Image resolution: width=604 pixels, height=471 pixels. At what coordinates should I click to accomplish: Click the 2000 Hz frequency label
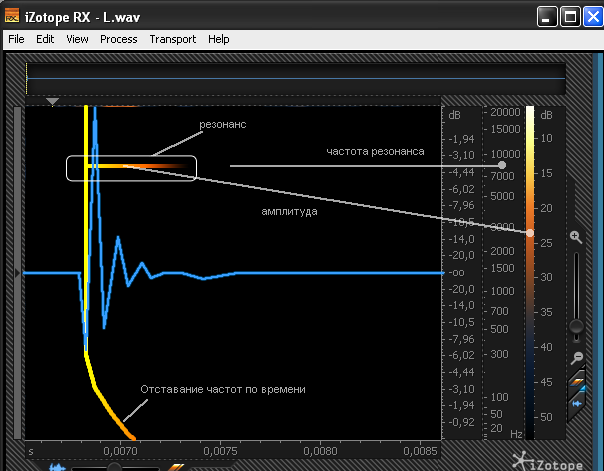(x=502, y=251)
